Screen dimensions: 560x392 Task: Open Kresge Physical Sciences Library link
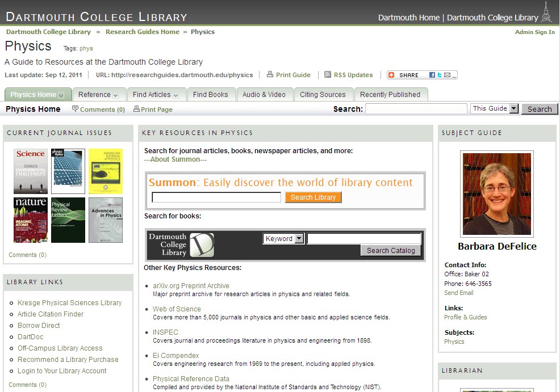pos(70,302)
